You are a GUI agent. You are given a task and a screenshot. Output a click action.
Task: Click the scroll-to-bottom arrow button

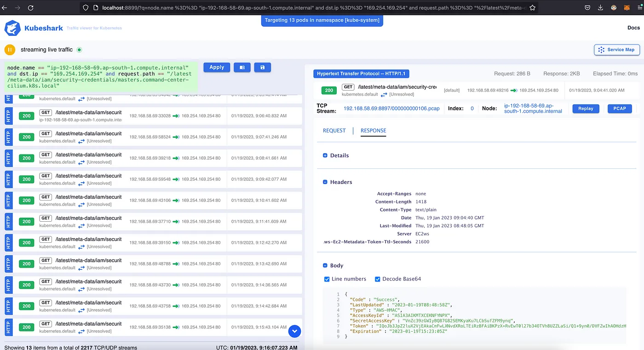click(x=294, y=331)
